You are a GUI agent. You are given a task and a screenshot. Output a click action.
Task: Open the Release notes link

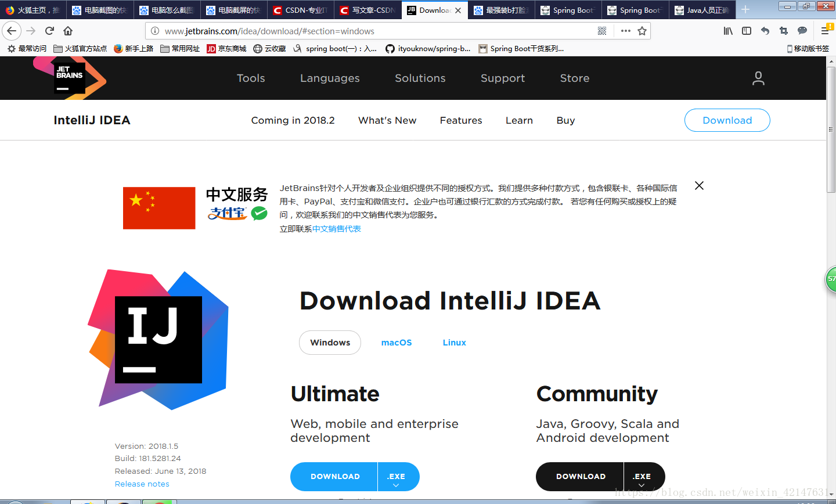tap(142, 484)
